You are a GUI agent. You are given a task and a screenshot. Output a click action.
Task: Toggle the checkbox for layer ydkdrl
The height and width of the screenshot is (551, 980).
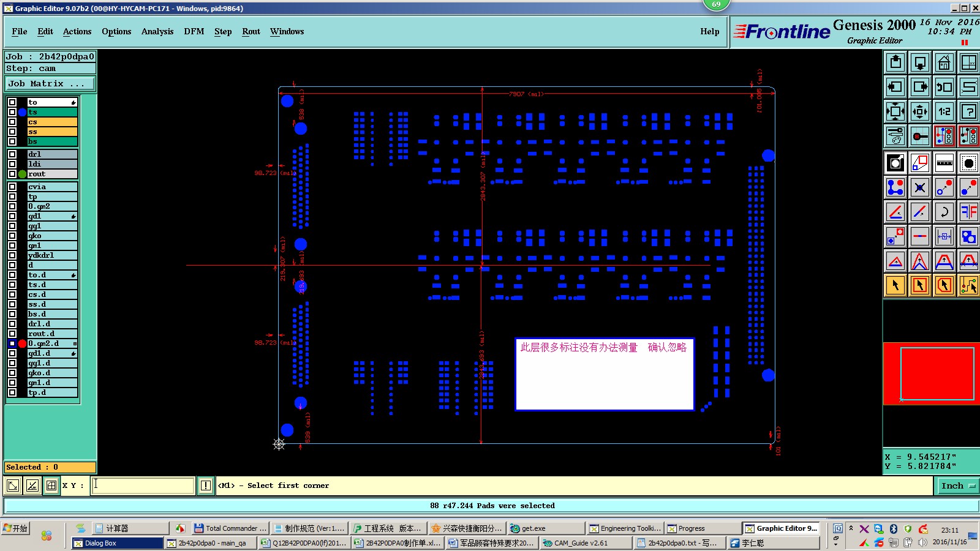[12, 255]
